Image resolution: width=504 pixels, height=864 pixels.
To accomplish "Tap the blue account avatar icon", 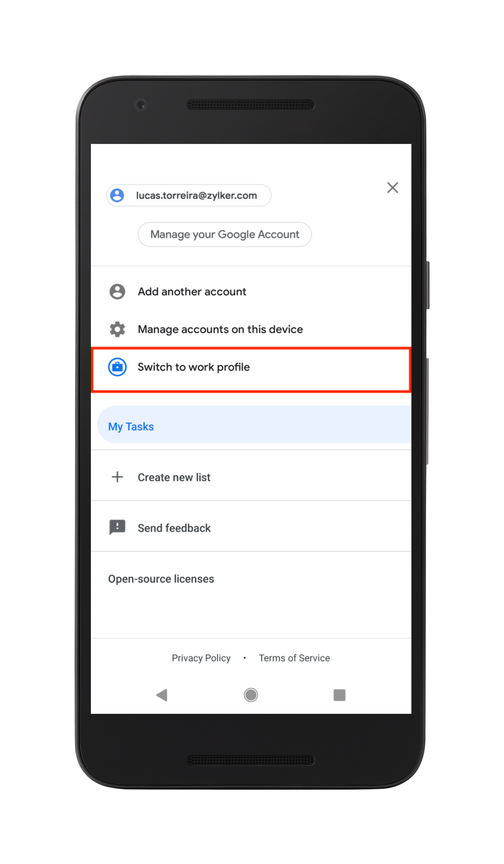I will point(117,195).
